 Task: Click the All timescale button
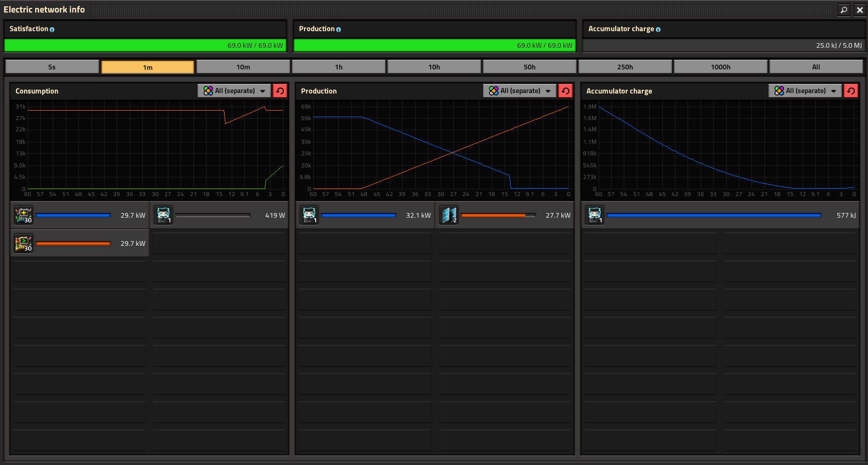(816, 67)
